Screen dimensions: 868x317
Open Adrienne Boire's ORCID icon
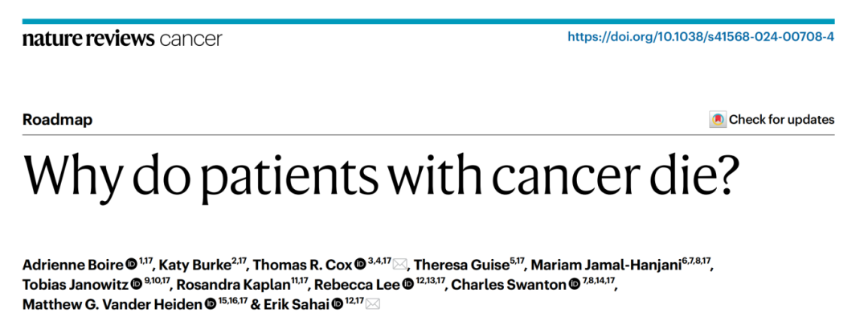pos(132,264)
